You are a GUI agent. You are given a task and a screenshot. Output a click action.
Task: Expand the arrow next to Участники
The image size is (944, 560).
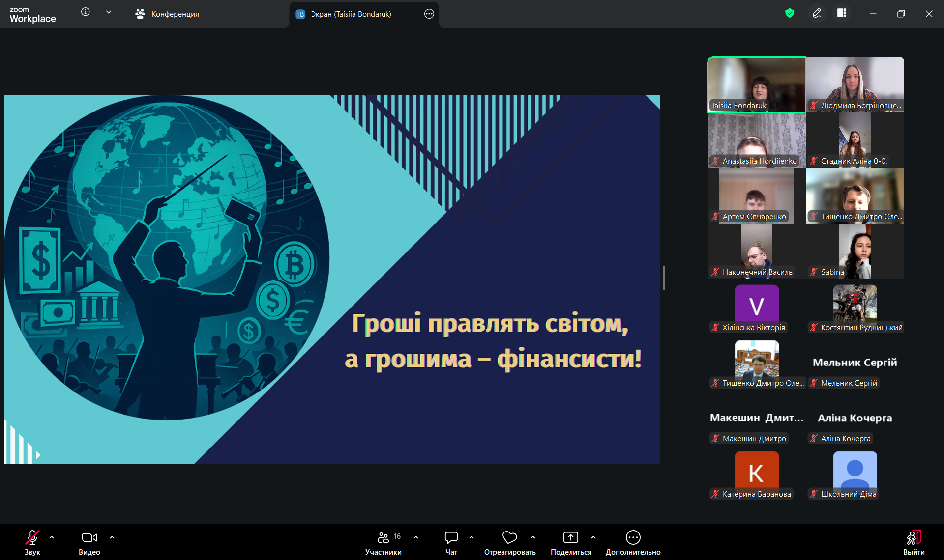pos(416,537)
